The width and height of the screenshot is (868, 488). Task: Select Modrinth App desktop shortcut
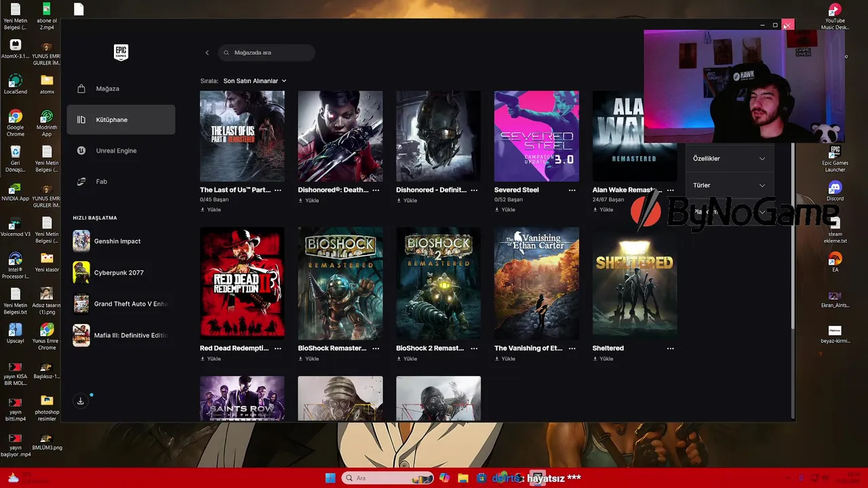(x=47, y=124)
